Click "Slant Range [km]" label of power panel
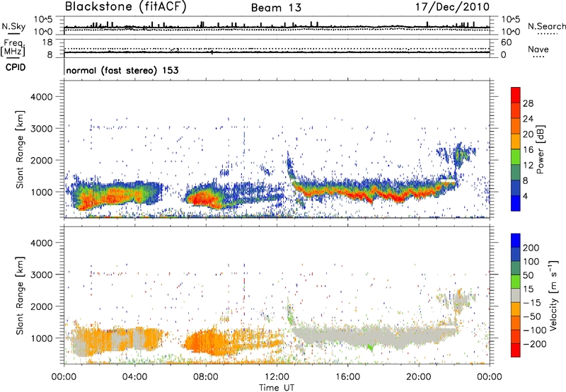 pyautogui.click(x=20, y=149)
